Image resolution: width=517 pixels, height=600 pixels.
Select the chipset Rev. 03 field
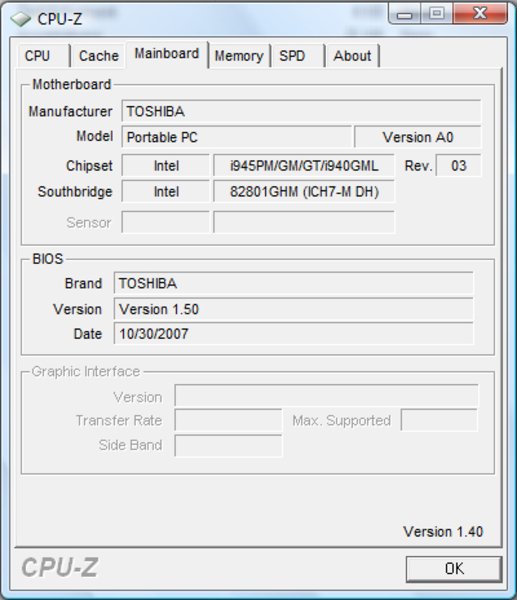coord(458,166)
